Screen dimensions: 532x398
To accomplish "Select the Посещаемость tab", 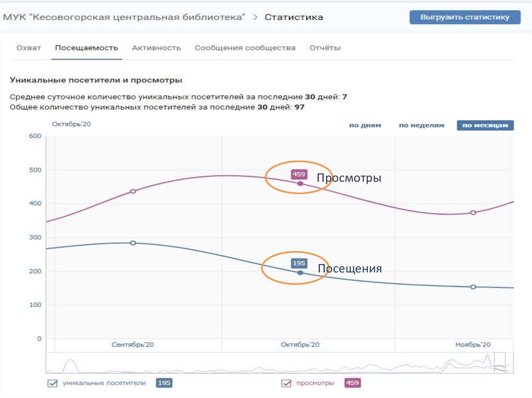I will click(87, 48).
